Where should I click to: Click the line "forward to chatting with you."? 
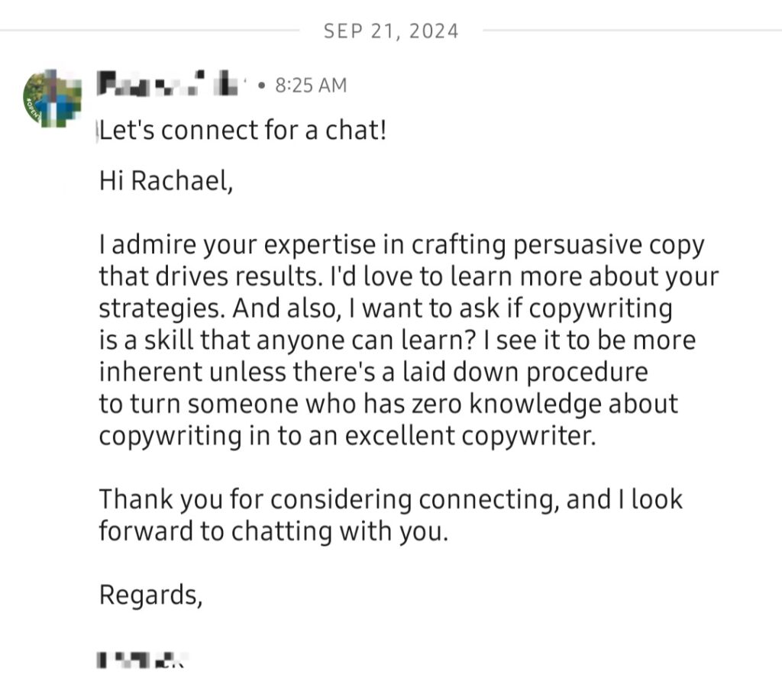(x=274, y=531)
